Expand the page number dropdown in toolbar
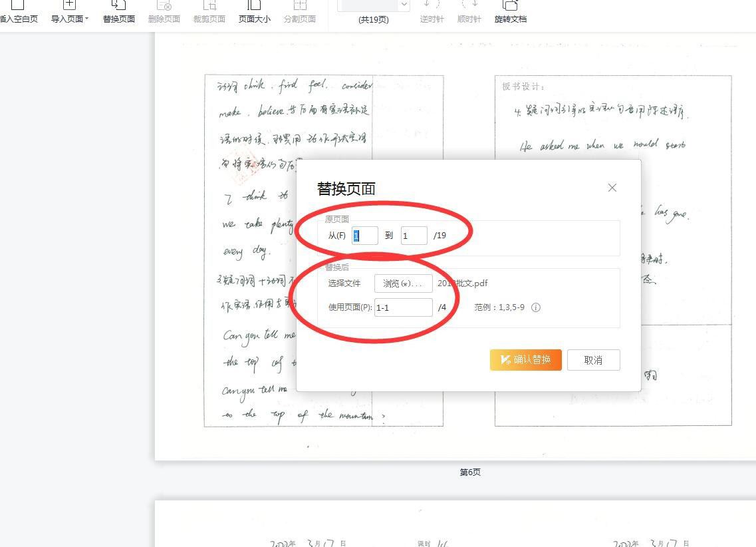 pos(404,5)
